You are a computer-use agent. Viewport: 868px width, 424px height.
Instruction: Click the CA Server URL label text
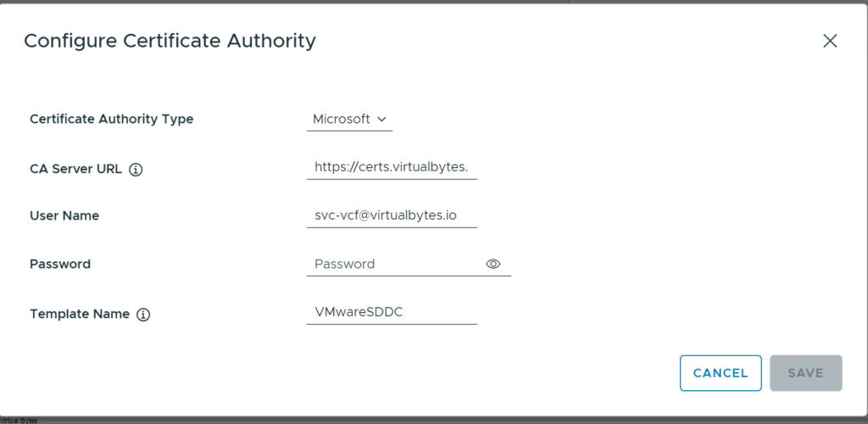pyautogui.click(x=76, y=169)
